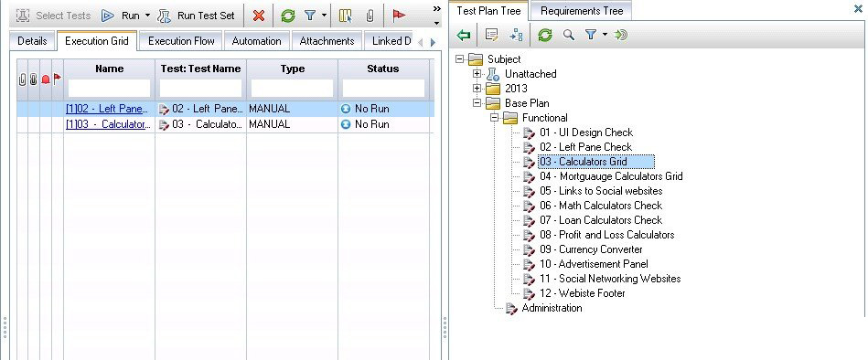This screenshot has height=360, width=868.
Task: Select 12 - Webiste Footer test
Action: coord(583,293)
